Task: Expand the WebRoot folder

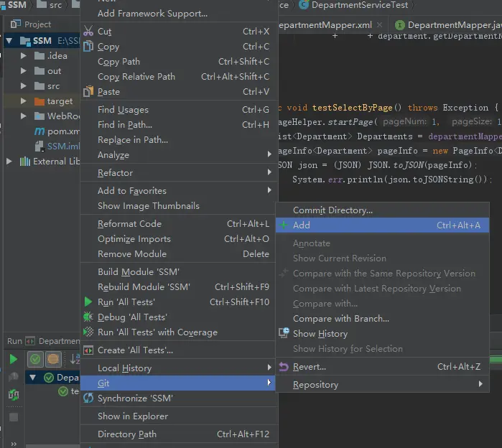Action: tap(24, 116)
